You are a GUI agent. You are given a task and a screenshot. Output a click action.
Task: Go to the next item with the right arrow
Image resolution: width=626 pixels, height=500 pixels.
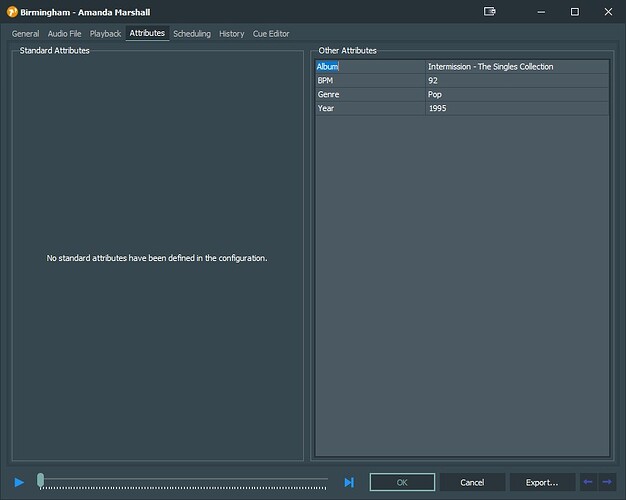pos(607,482)
